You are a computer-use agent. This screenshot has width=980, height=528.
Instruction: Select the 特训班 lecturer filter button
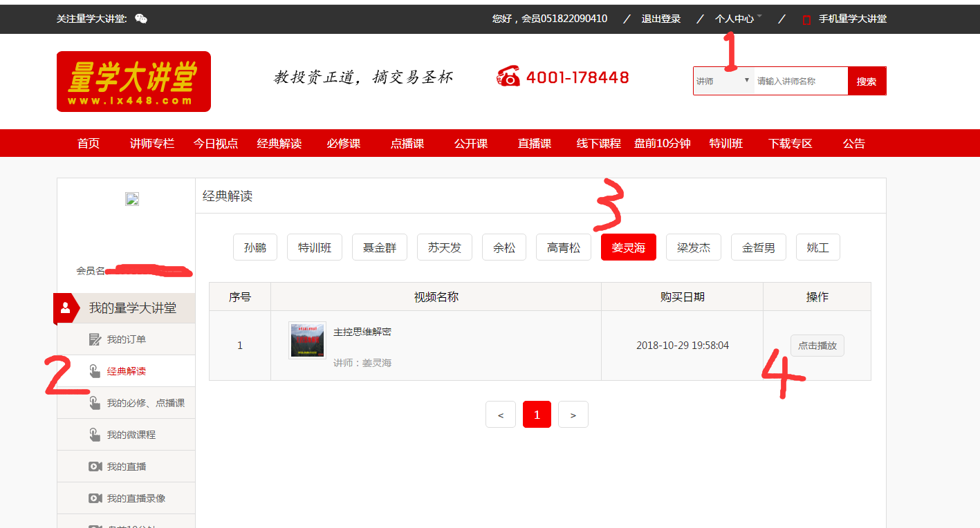(315, 247)
